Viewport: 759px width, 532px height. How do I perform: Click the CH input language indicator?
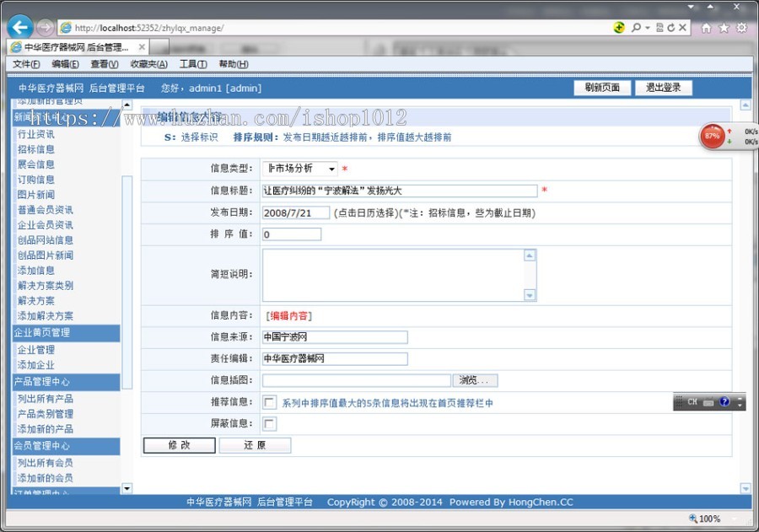coord(692,402)
